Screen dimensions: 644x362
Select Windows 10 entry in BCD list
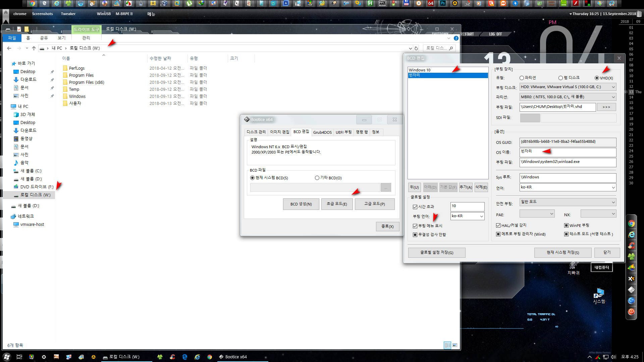click(448, 70)
